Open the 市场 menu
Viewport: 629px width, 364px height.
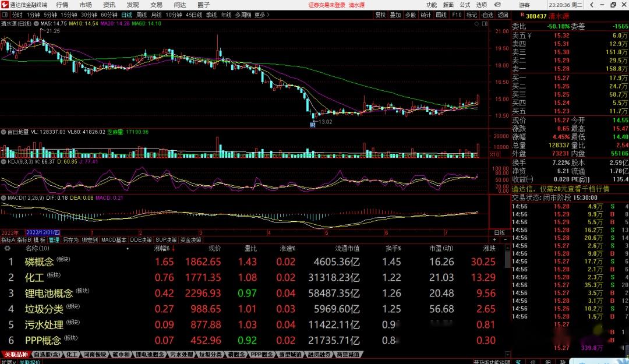86,5
